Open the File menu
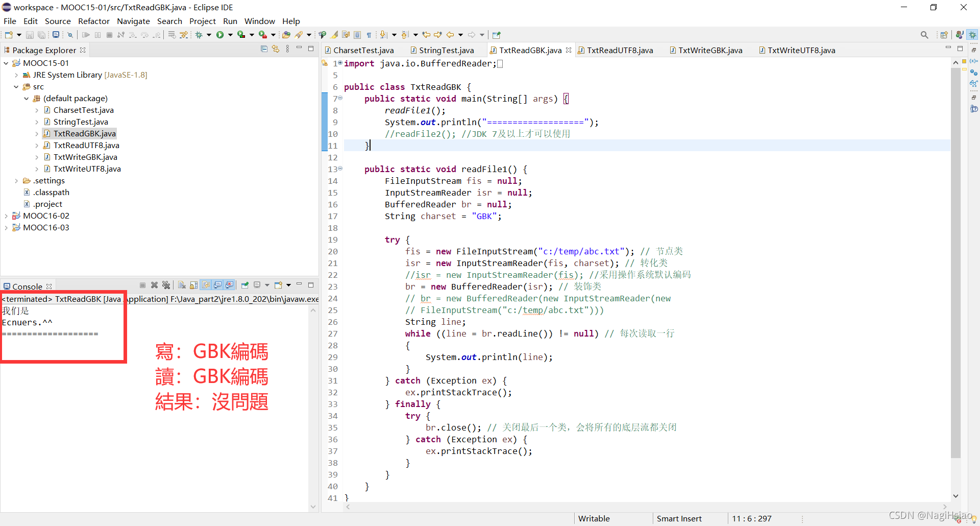This screenshot has height=526, width=980. pos(10,21)
